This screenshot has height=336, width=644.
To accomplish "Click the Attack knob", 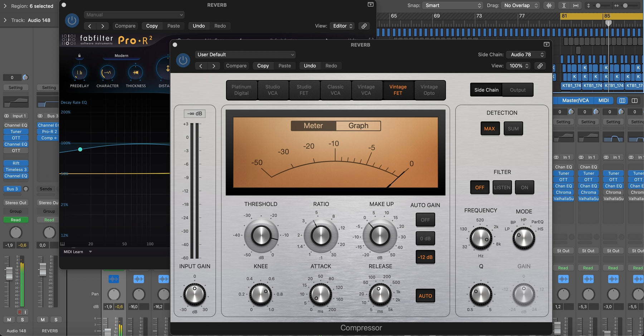I will coord(320,295).
